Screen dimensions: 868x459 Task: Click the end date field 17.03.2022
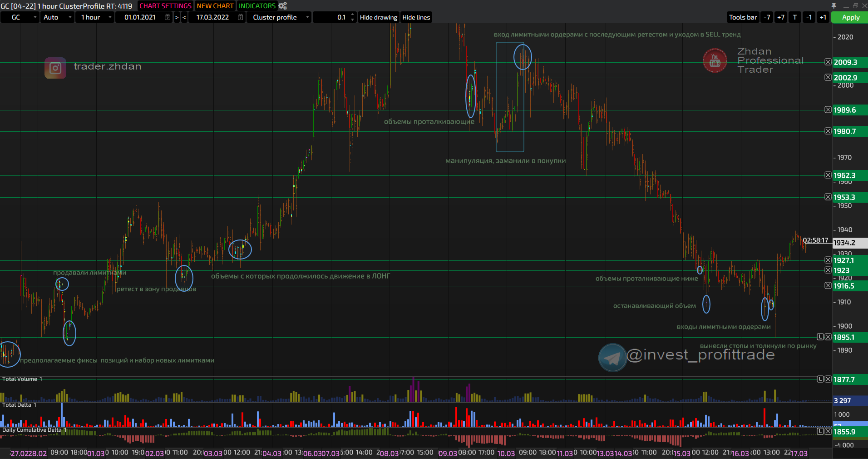point(212,17)
